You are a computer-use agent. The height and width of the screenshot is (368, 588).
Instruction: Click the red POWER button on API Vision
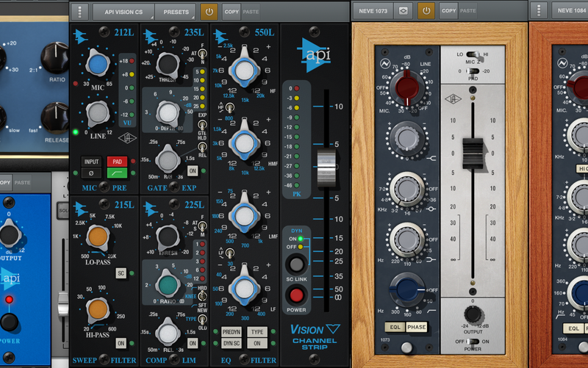point(296,295)
